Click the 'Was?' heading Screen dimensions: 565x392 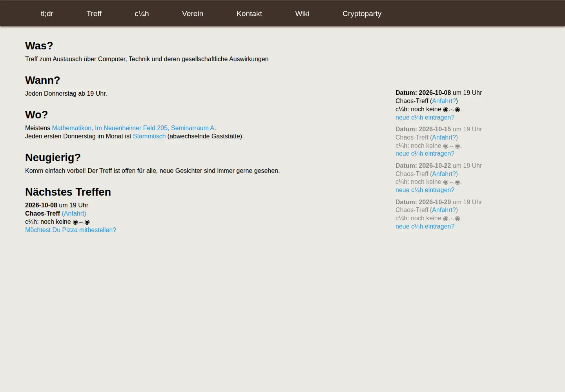click(39, 46)
